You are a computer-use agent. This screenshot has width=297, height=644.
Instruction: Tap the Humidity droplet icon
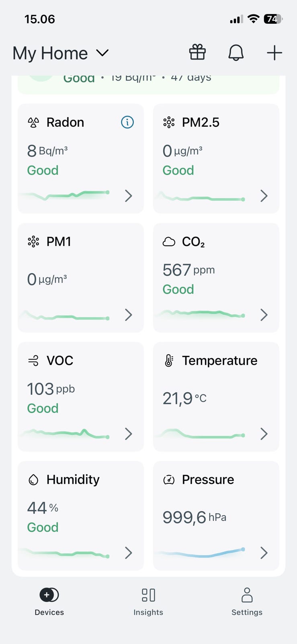33,480
